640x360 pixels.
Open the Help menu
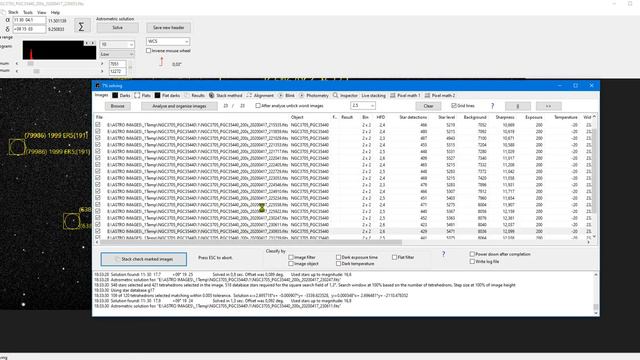(55, 13)
